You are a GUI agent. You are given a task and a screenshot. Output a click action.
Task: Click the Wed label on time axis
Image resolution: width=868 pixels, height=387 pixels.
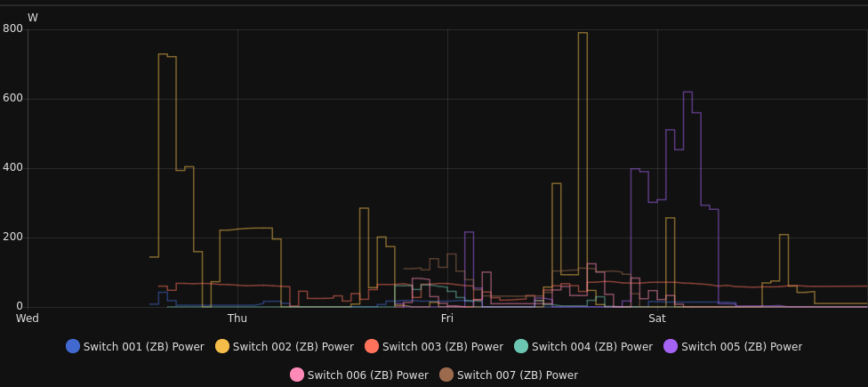point(27,318)
